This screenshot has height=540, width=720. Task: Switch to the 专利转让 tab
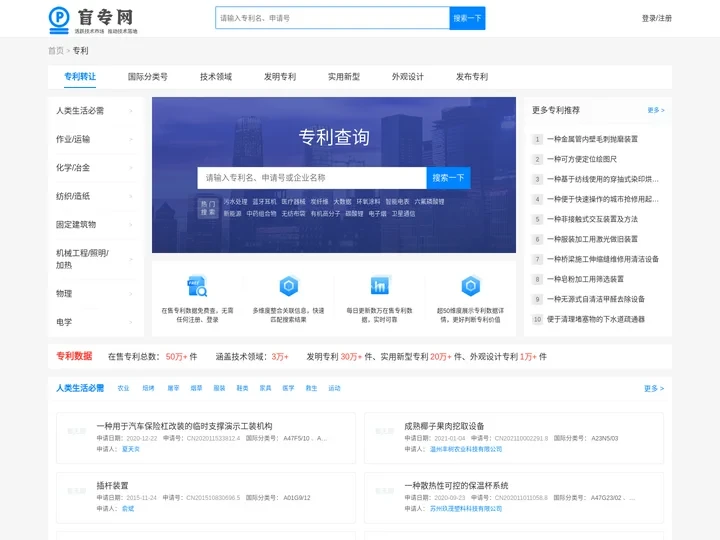tap(80, 77)
